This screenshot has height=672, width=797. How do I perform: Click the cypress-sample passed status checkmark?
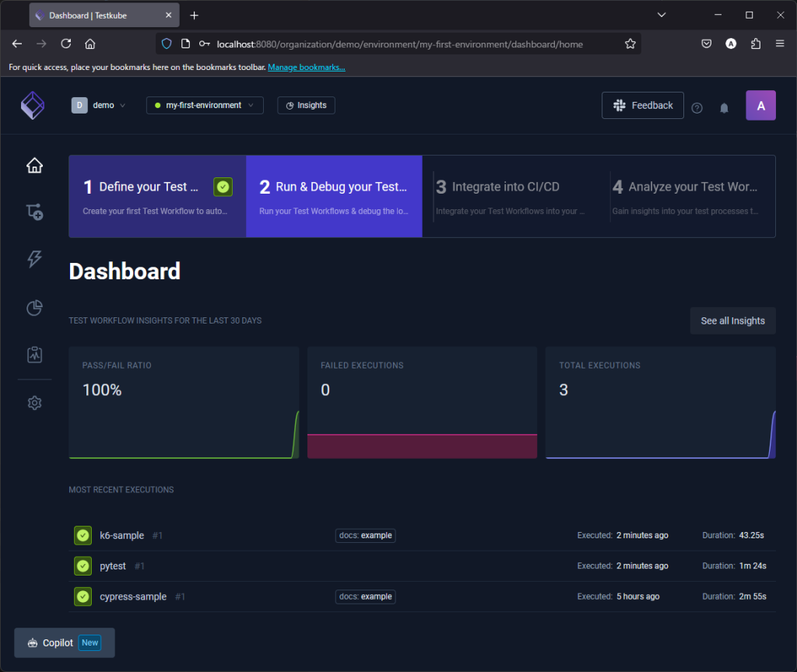[x=83, y=597]
